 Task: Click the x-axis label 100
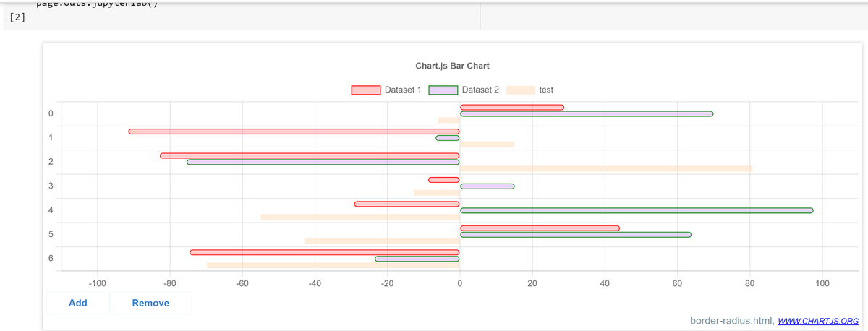click(x=822, y=283)
